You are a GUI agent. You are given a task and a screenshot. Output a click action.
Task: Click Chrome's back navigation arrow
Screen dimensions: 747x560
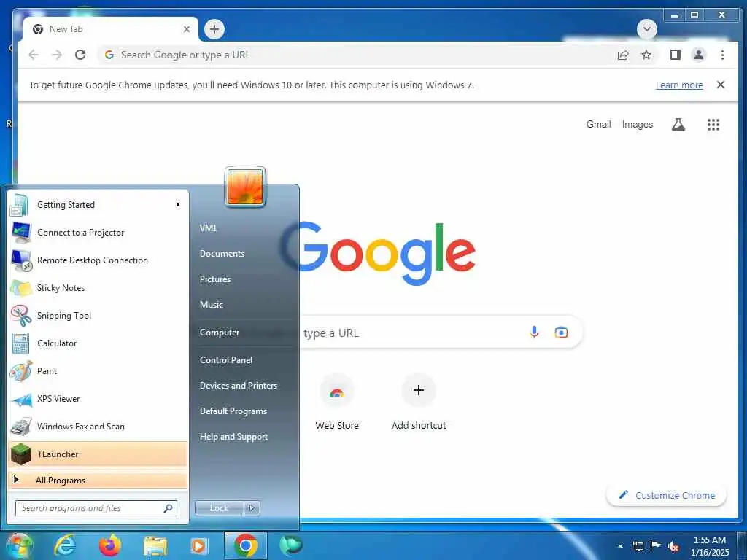click(34, 55)
